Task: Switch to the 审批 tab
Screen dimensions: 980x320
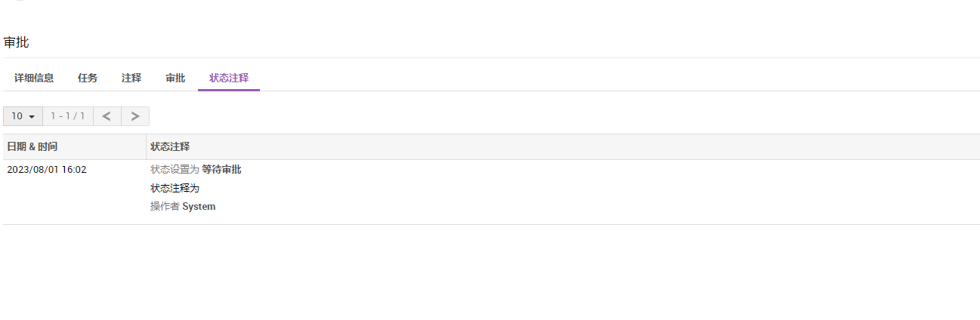Action: point(175,78)
